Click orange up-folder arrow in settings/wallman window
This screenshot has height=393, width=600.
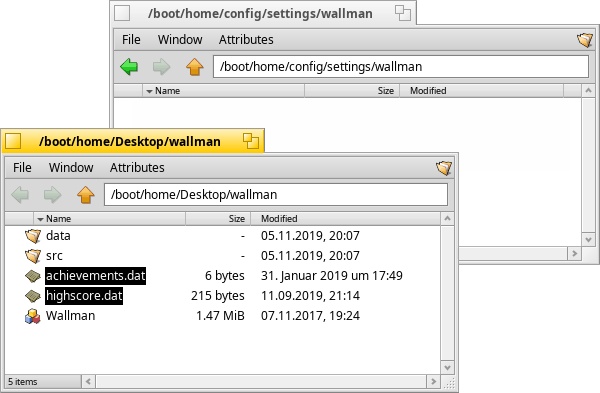coord(195,67)
